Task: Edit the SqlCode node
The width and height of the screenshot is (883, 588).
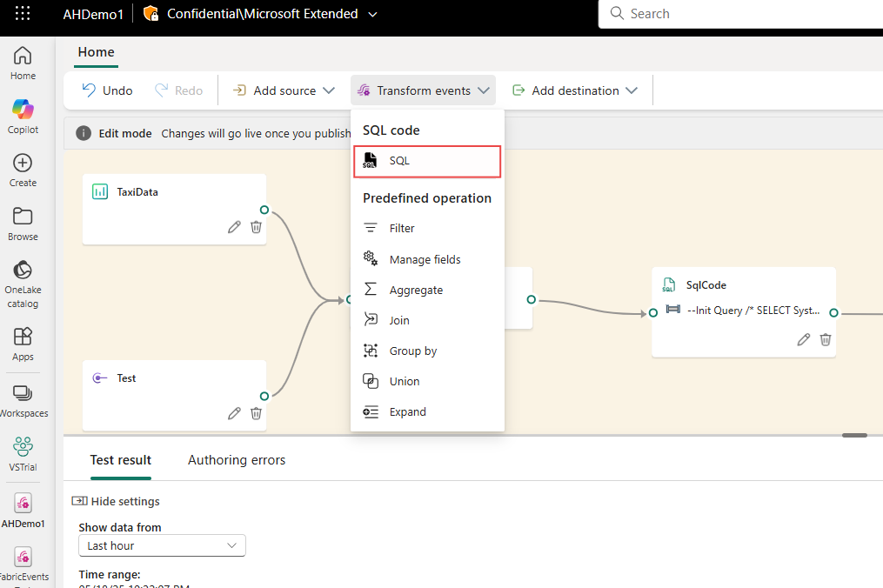Action: pos(804,339)
